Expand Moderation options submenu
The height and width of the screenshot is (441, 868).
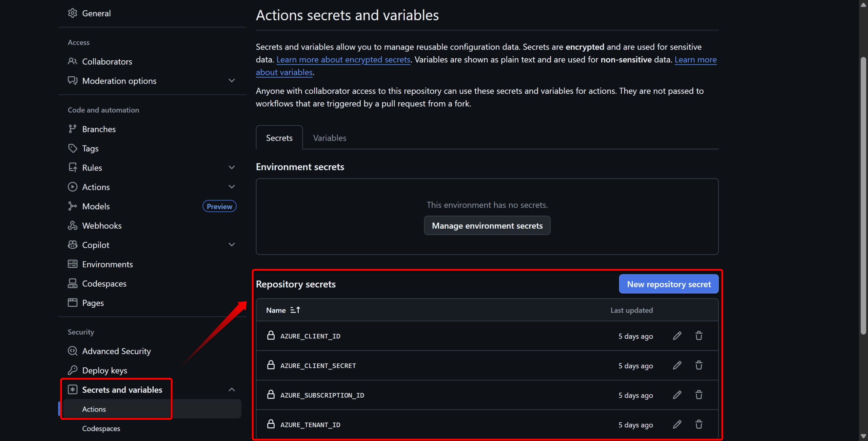[232, 81]
